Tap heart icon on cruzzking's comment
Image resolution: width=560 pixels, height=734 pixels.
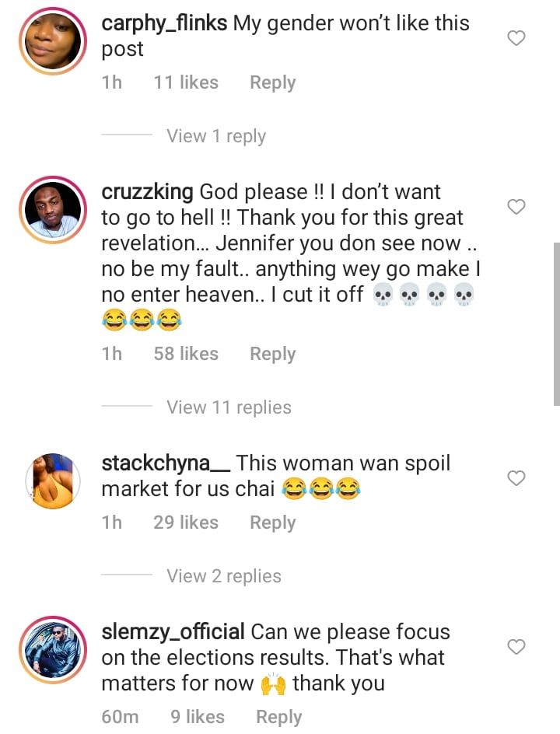[516, 207]
